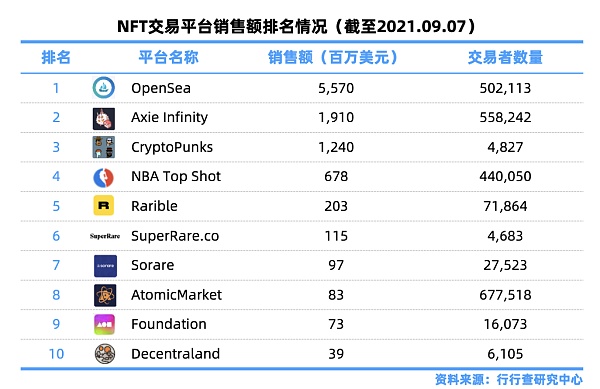This screenshot has height=389, width=600.
Task: Click OpenSea's sales value 5,570
Action: tap(336, 88)
